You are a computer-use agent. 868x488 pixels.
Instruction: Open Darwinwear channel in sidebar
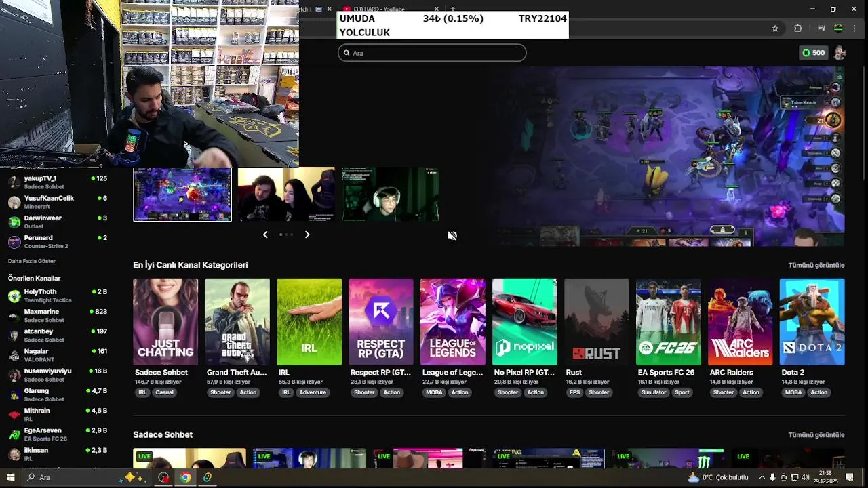58,222
